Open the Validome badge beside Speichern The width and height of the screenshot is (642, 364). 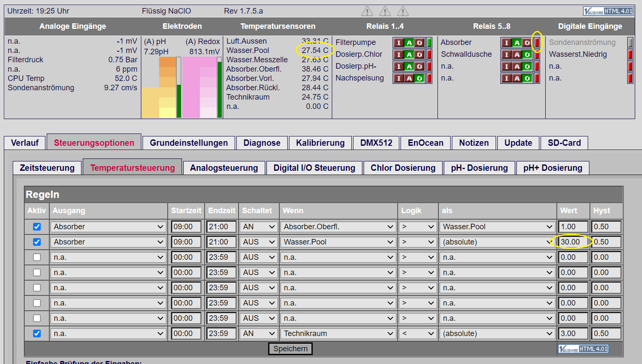(x=583, y=349)
